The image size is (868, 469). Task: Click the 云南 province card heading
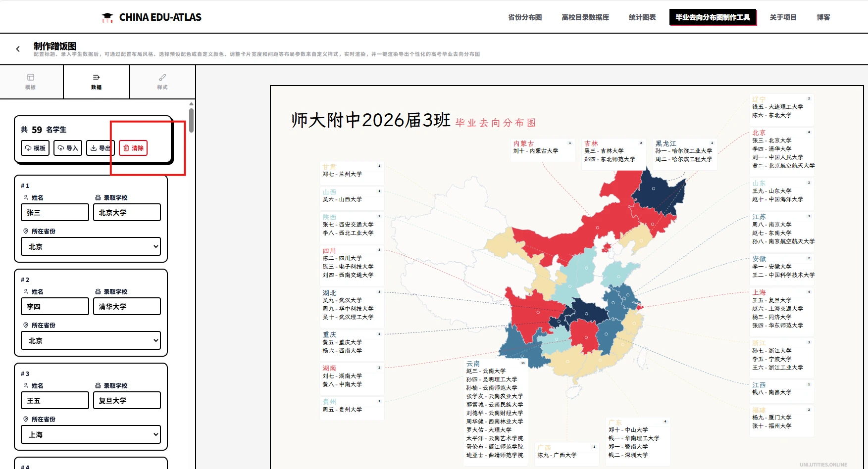click(473, 364)
